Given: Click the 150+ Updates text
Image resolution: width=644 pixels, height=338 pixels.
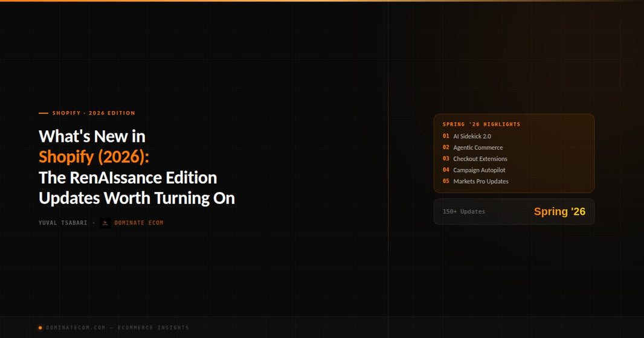Looking at the screenshot, I should [x=464, y=212].
